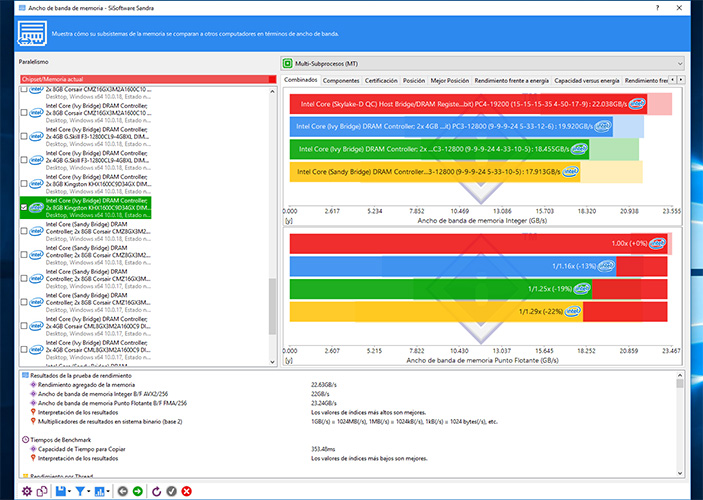703x500 pixels.
Task: Click the question mark help button
Action: 657,8
